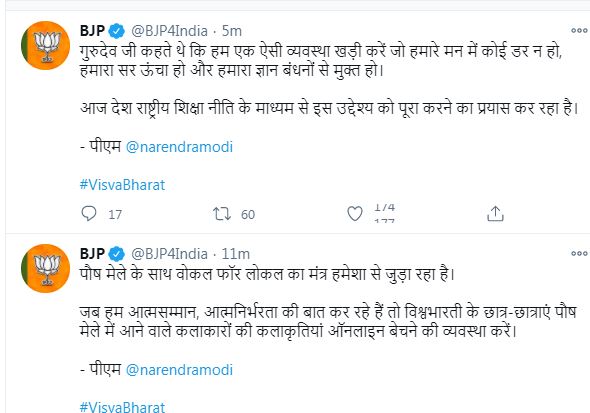Click the retweet count 60
590x413 pixels.
pyautogui.click(x=248, y=214)
